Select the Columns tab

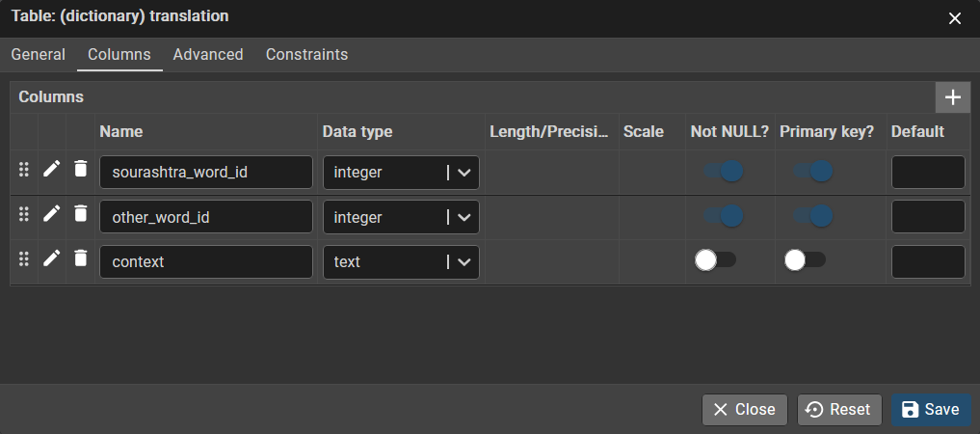coord(119,54)
